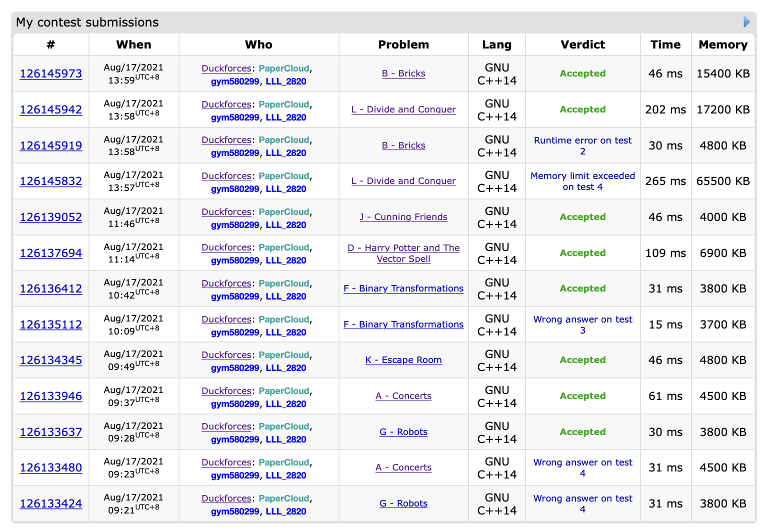Image resolution: width=769 pixels, height=532 pixels.
Task: Open G - Robots in submission 126133637 row
Action: coord(403,432)
